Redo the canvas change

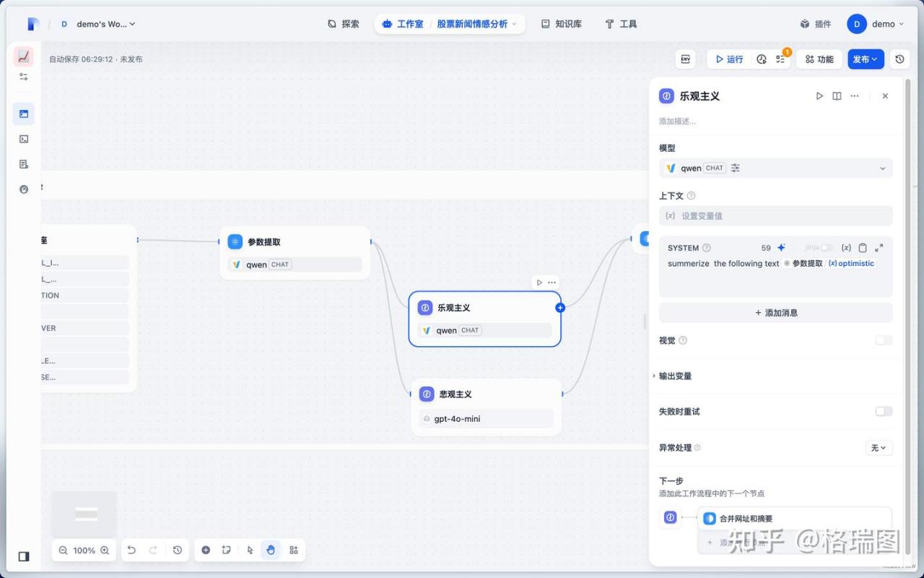click(153, 550)
